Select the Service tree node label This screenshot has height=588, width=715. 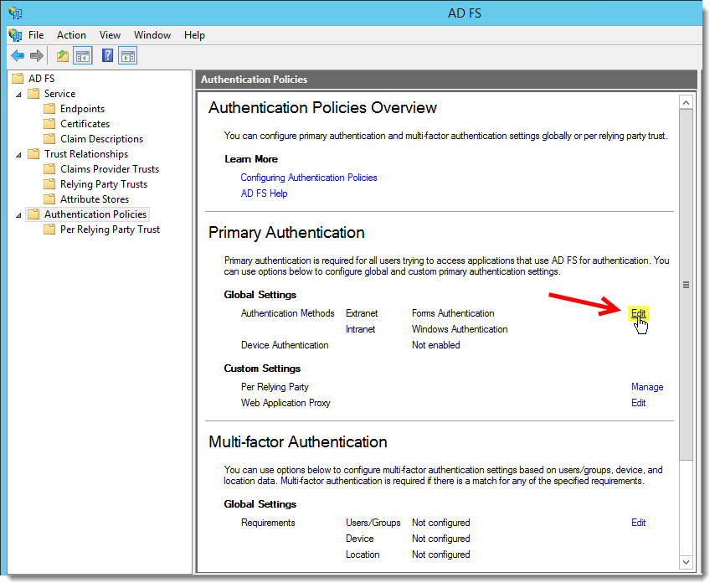[x=59, y=94]
